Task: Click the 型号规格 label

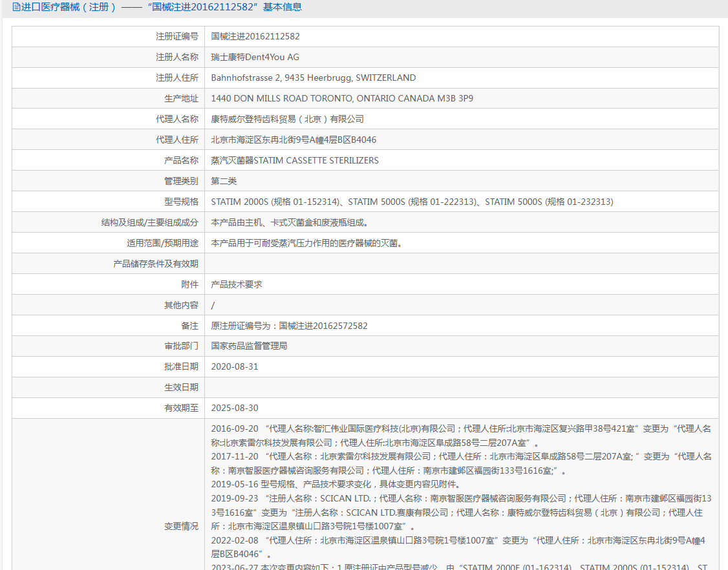Action: click(181, 202)
